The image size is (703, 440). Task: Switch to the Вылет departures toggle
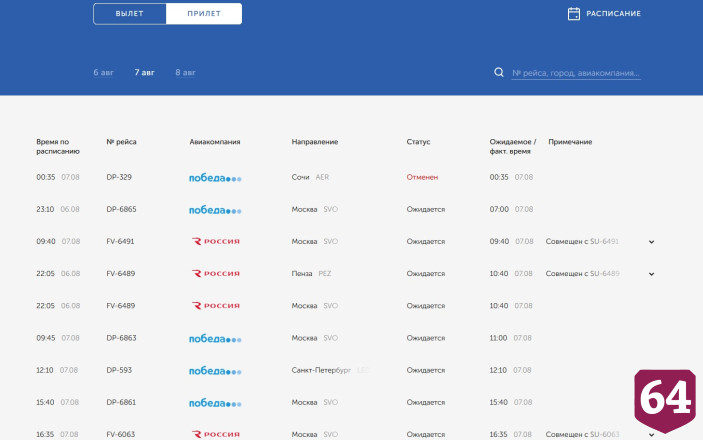point(130,13)
